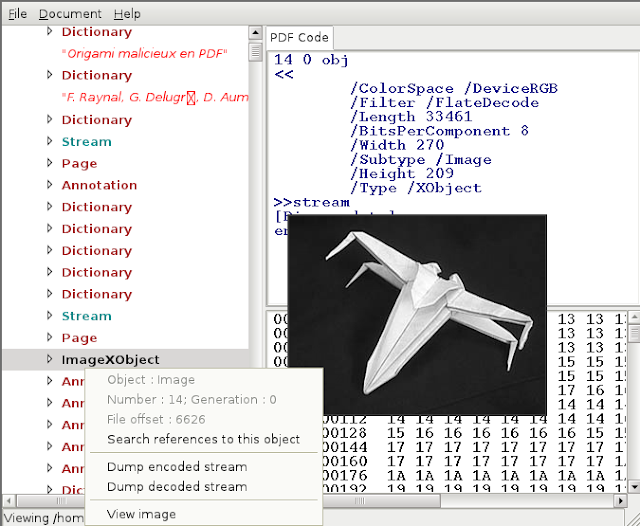The image size is (640, 526).
Task: Click the hex offset '00176' row label
Action: point(345,475)
